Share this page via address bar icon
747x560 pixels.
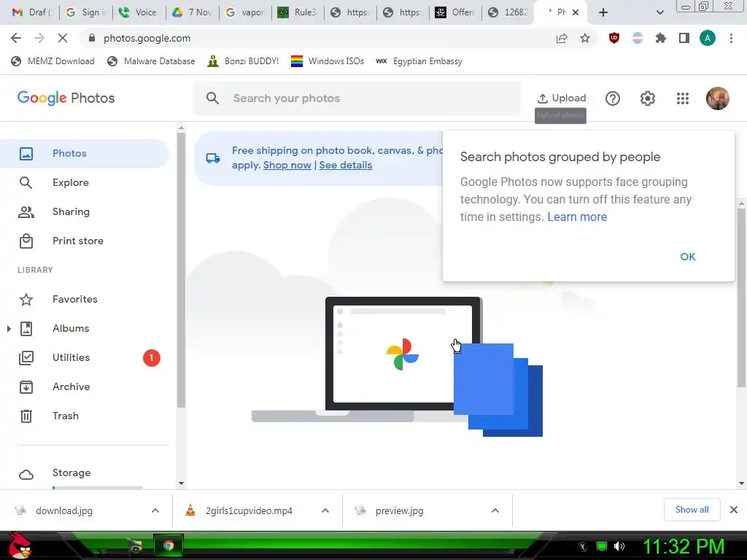[x=562, y=38]
